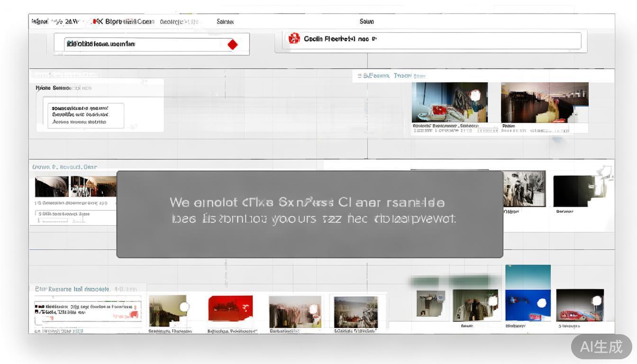Click the small icon before the top-right section heading

click(360, 76)
